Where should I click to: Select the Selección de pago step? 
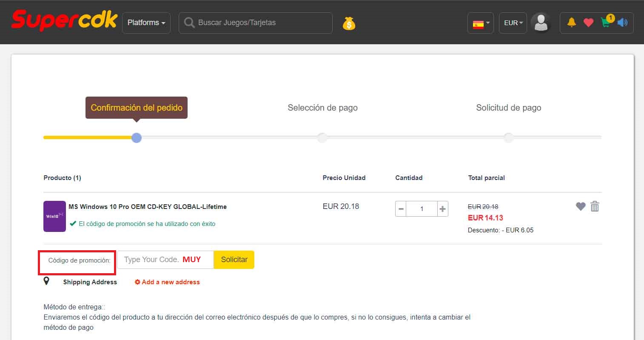click(322, 108)
